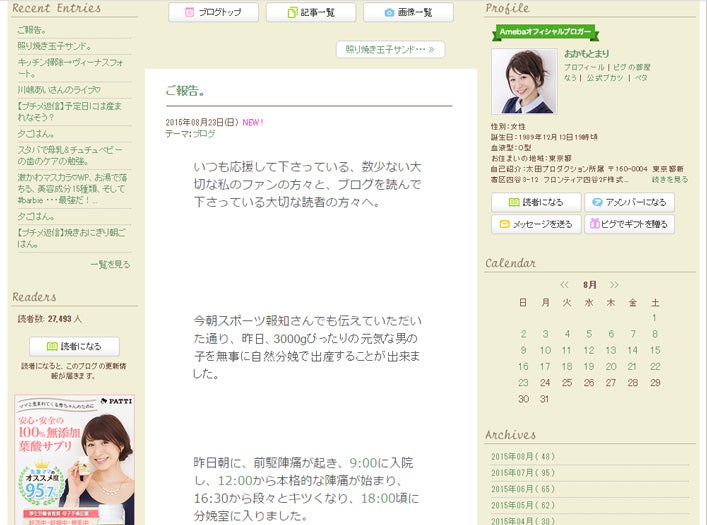The image size is (707, 525).
Task: Click the 読者になる button in Profile
Action: [x=536, y=203]
